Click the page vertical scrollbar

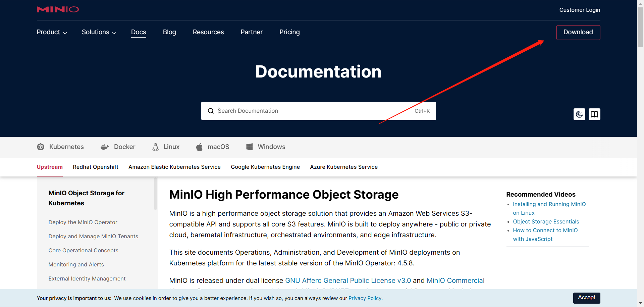coord(640,27)
